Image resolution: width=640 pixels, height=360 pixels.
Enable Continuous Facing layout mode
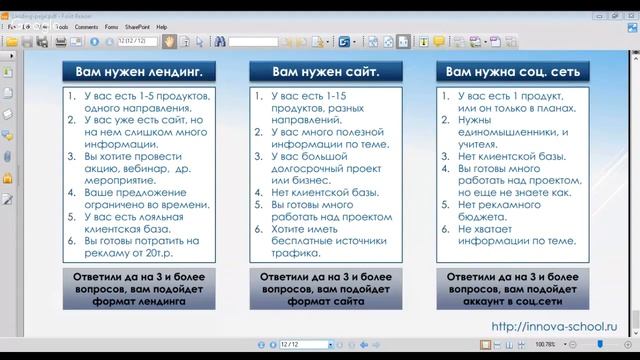click(521, 345)
